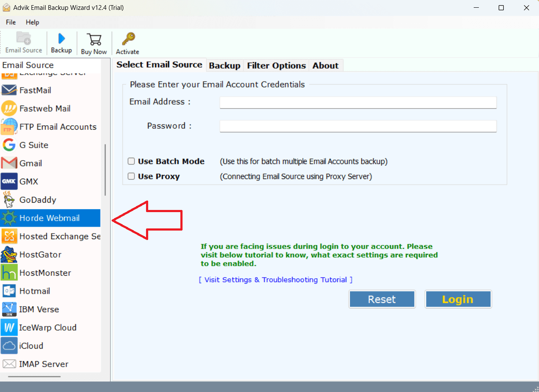Select the GMX text entry
This screenshot has width=539, height=392.
(29, 182)
